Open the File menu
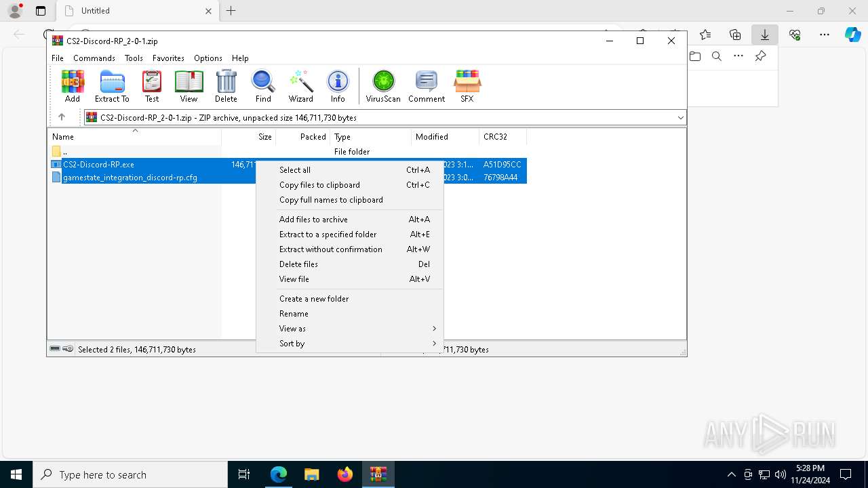 click(x=58, y=58)
